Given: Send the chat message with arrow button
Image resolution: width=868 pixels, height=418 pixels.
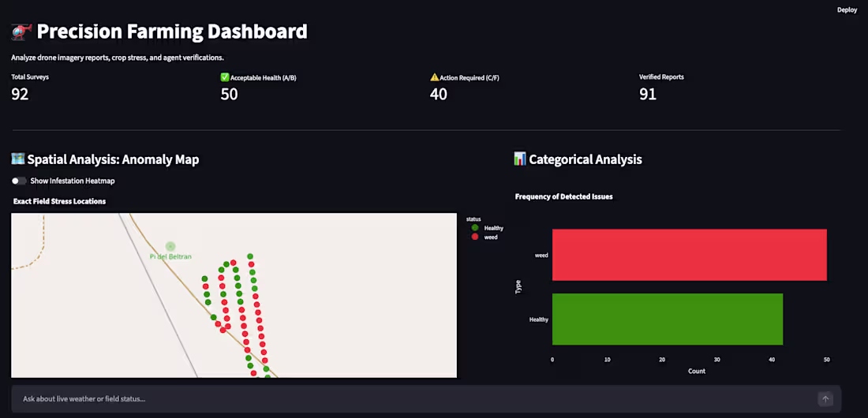Looking at the screenshot, I should click(x=825, y=398).
